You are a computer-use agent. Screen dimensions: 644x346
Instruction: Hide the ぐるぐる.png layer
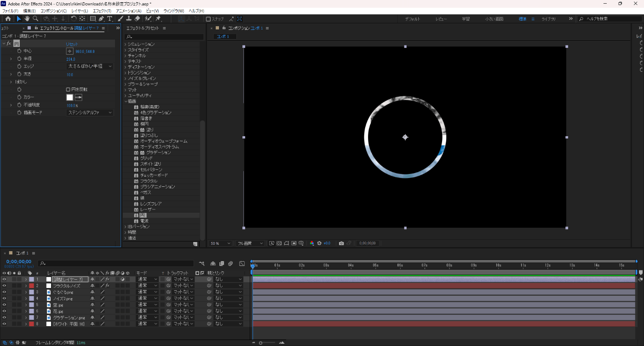4,292
